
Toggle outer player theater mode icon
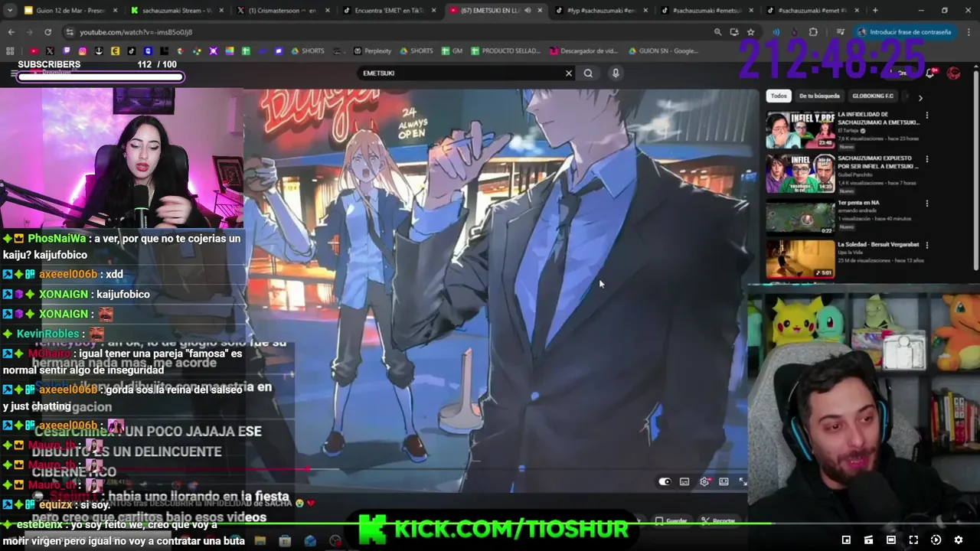890,540
